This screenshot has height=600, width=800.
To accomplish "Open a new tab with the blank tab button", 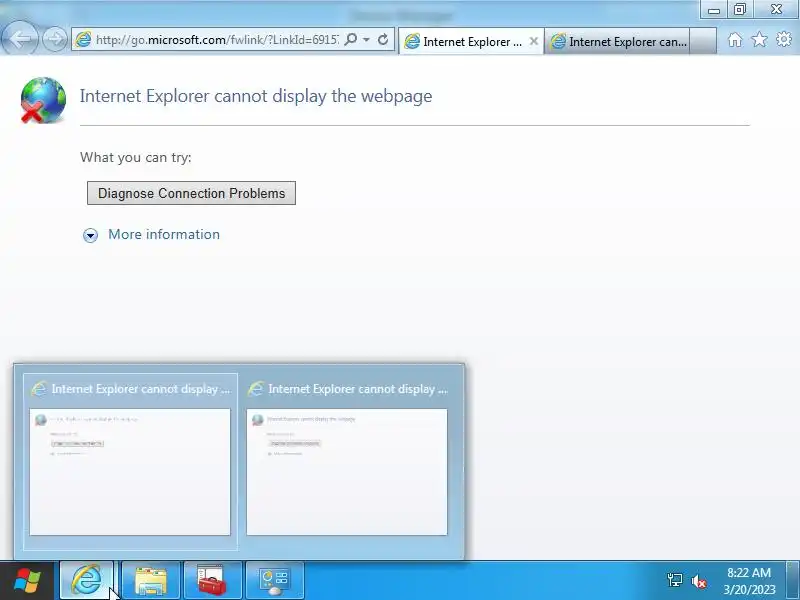I will click(703, 41).
